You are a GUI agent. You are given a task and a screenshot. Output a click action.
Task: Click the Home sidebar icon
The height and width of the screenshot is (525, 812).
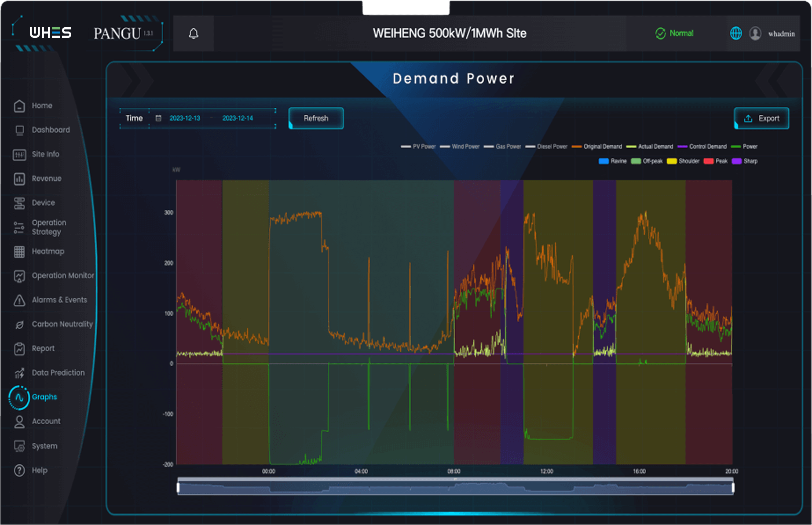pos(19,106)
